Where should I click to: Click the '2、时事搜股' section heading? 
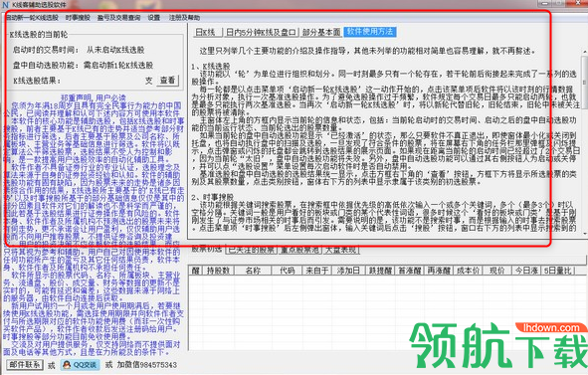point(212,197)
